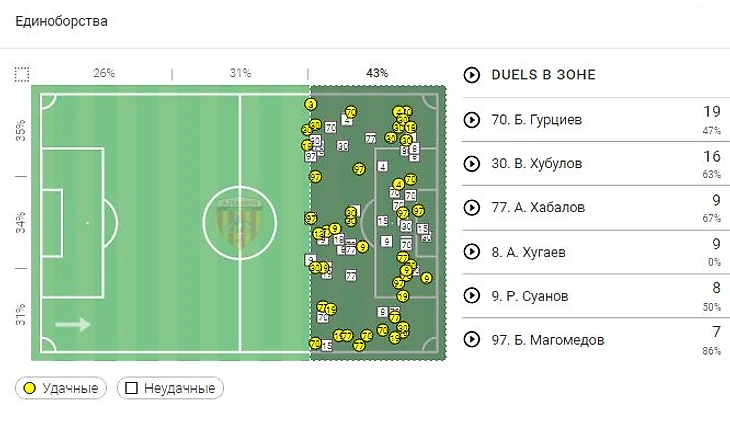
Task: Play duels video for 30. В. Хубулов
Action: click(x=472, y=163)
